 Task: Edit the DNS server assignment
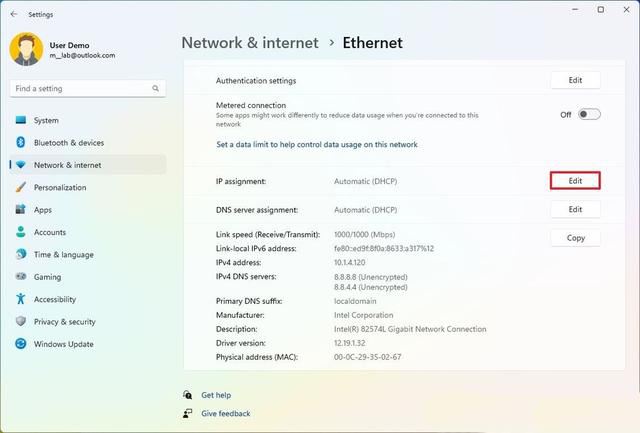coord(575,210)
